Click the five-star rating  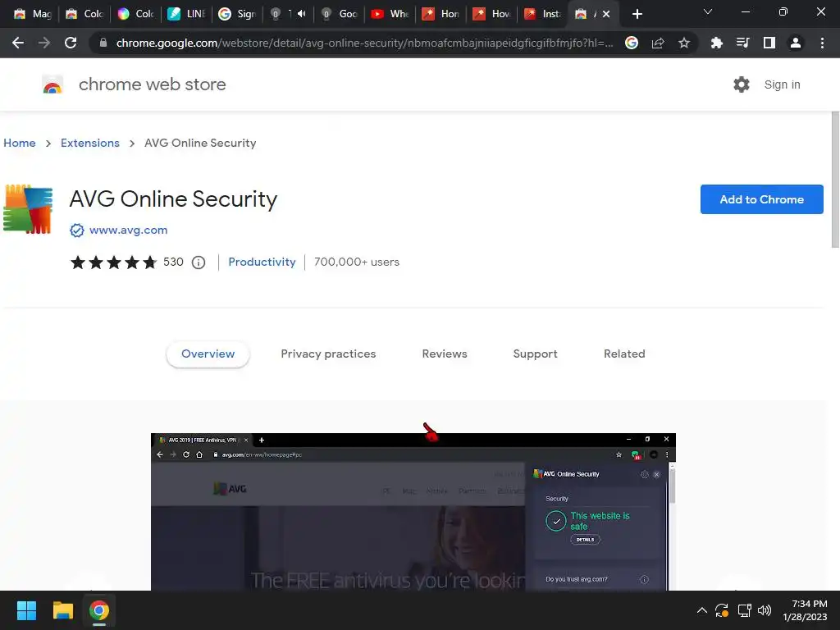pyautogui.click(x=113, y=262)
